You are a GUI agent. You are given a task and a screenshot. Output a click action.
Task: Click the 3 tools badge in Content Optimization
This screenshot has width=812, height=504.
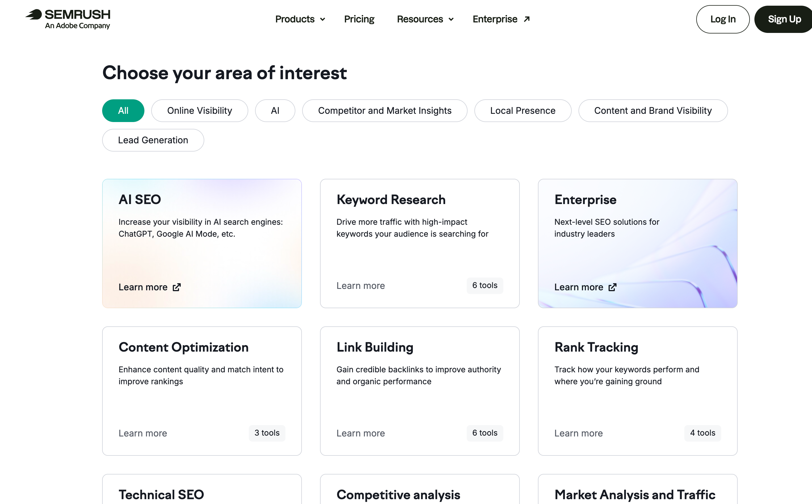(267, 433)
